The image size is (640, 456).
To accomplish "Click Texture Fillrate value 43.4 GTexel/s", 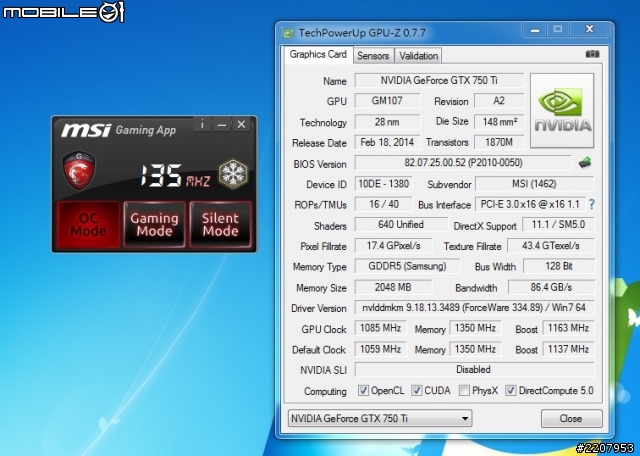I will 551,246.
